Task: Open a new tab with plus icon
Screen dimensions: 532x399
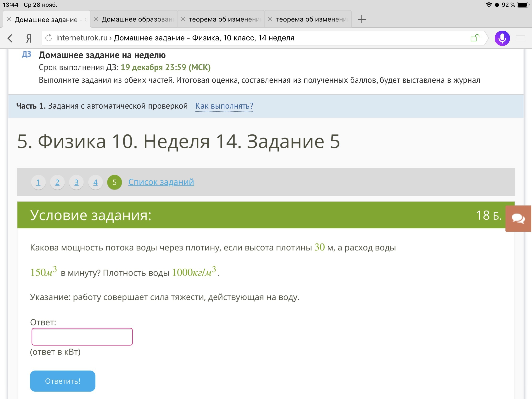Action: tap(361, 19)
